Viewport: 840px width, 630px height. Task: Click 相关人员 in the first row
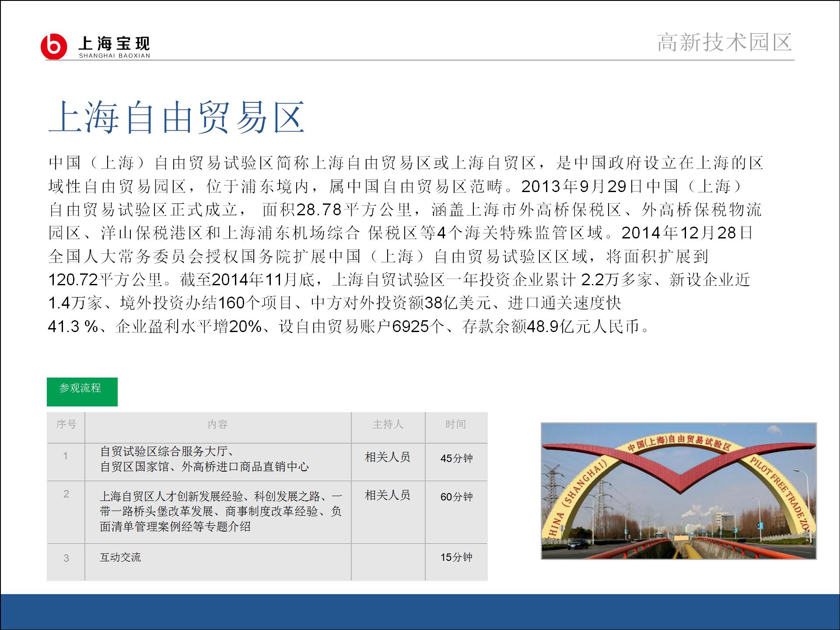click(388, 457)
